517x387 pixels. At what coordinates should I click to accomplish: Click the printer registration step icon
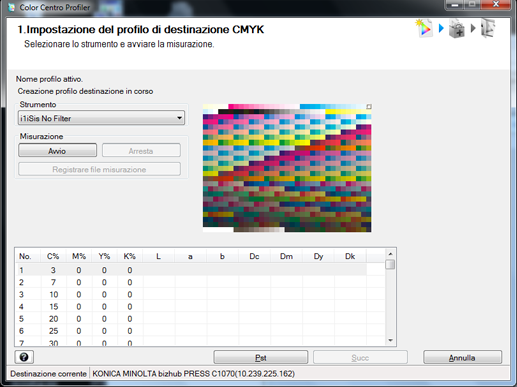[x=457, y=29]
